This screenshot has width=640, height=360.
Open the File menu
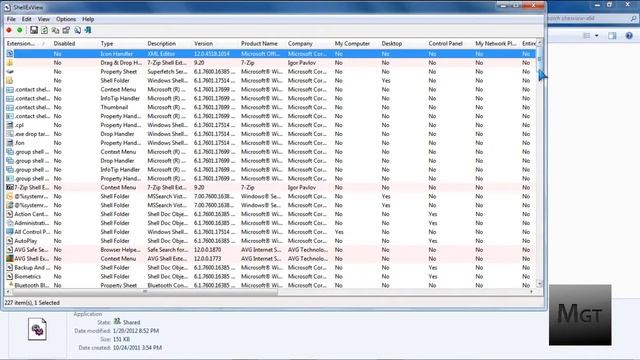coord(11,19)
